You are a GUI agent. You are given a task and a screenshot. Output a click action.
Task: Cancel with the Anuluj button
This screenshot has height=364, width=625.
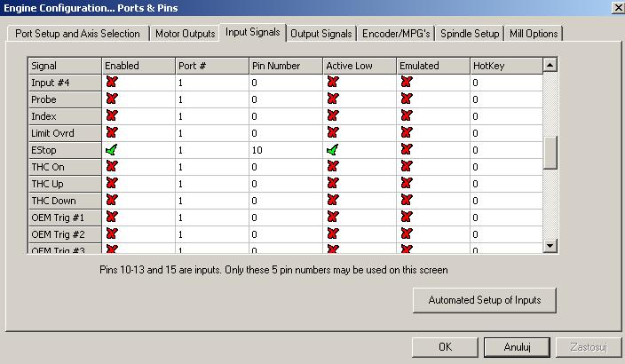[x=517, y=347]
